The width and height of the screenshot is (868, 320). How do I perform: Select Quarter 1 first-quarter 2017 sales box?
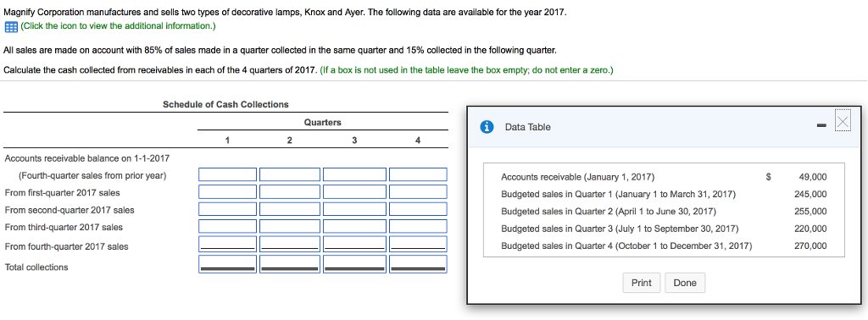coord(227,192)
